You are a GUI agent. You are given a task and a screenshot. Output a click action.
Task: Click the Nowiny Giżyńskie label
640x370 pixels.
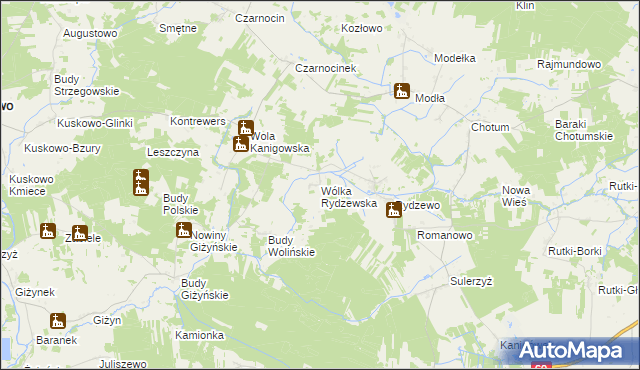[214, 241]
